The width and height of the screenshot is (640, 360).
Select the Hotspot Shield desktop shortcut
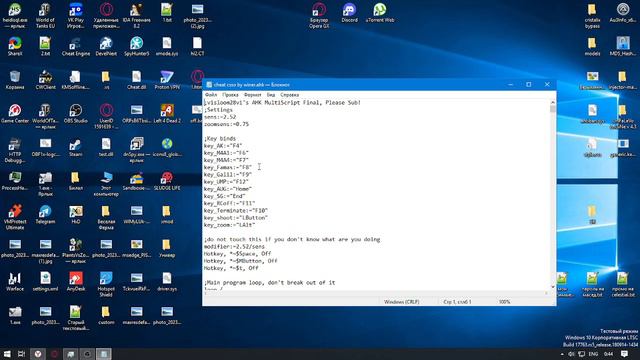106,284
